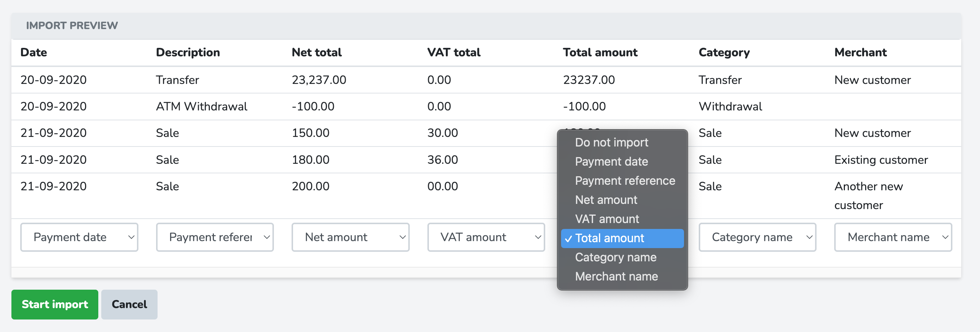
Task: Expand the Net amount mapping dropdown
Action: tap(350, 237)
